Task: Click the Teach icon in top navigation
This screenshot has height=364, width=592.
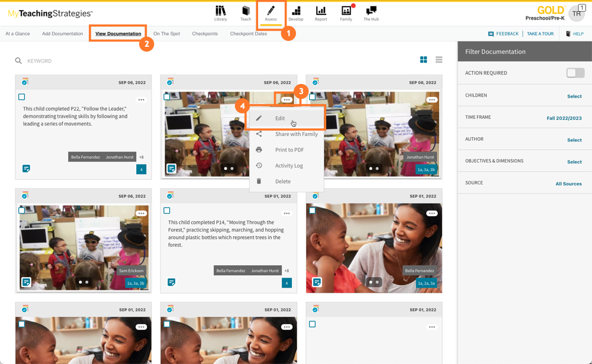Action: [x=246, y=13]
